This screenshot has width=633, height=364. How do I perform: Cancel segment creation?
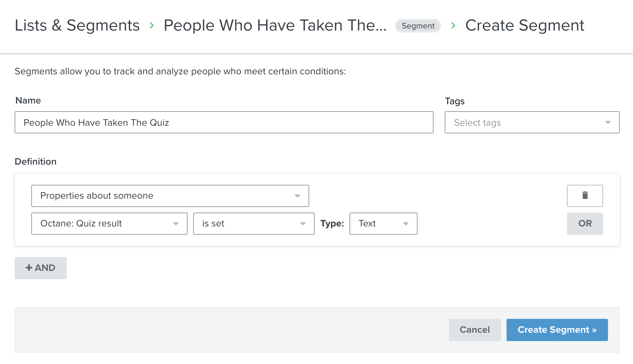(x=475, y=330)
